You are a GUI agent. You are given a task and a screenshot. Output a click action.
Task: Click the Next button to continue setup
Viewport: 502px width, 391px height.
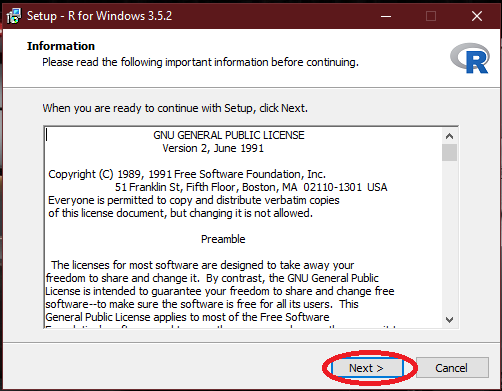tap(367, 368)
